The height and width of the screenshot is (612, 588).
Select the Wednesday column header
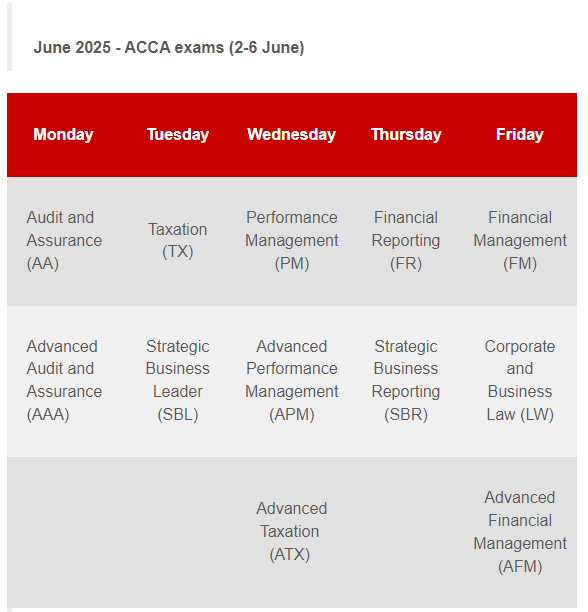click(291, 135)
